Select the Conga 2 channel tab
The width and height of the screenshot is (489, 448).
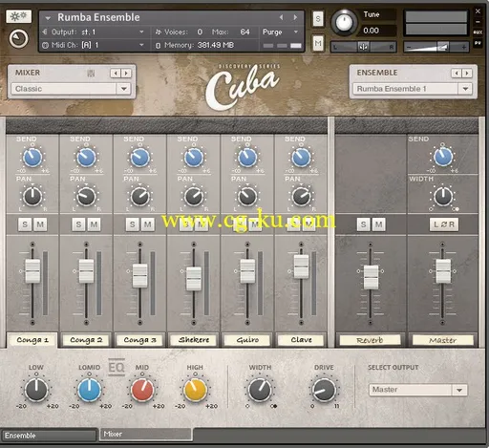click(86, 340)
